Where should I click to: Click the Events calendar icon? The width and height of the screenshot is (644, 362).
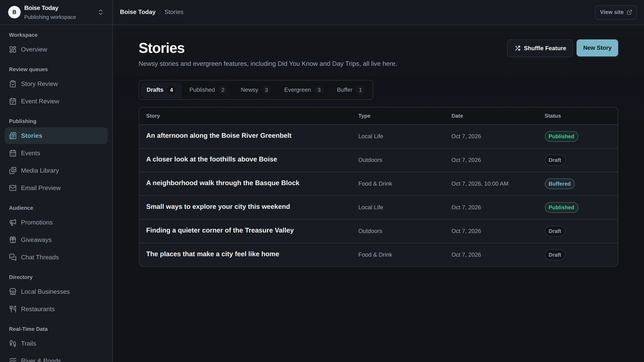pyautogui.click(x=13, y=153)
